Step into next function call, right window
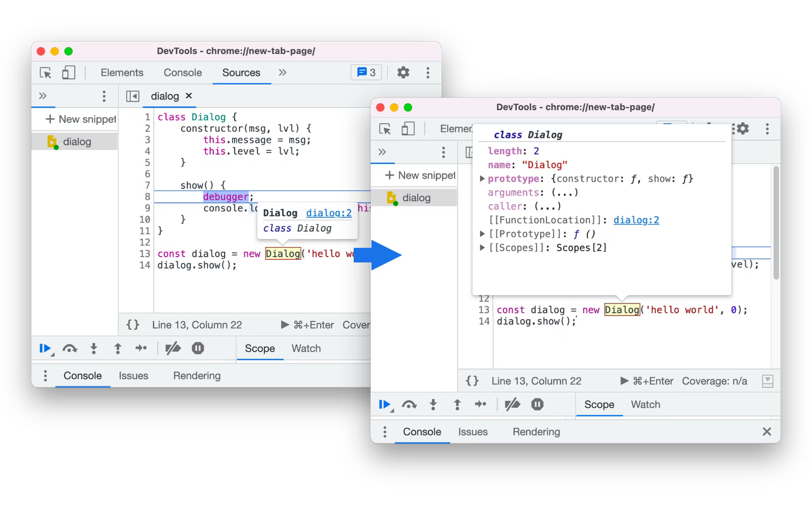812x510 pixels. click(433, 405)
